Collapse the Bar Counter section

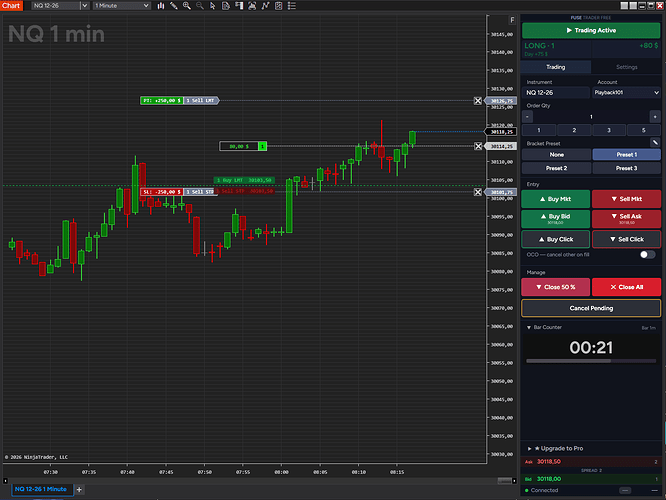[529, 328]
